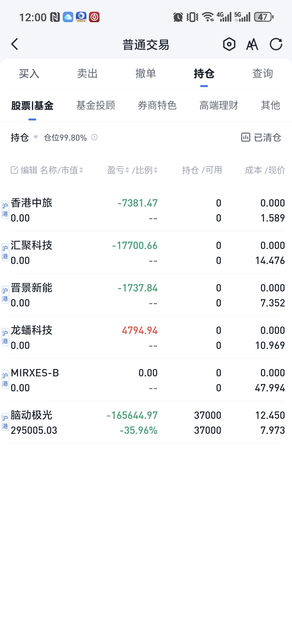This screenshot has width=292, height=644.
Task: Sort by 比例 column arrows
Action: click(156, 170)
